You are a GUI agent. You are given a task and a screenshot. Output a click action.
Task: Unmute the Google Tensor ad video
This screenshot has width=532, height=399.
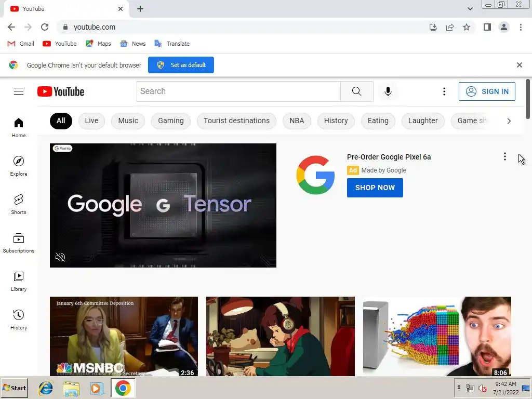60,257
